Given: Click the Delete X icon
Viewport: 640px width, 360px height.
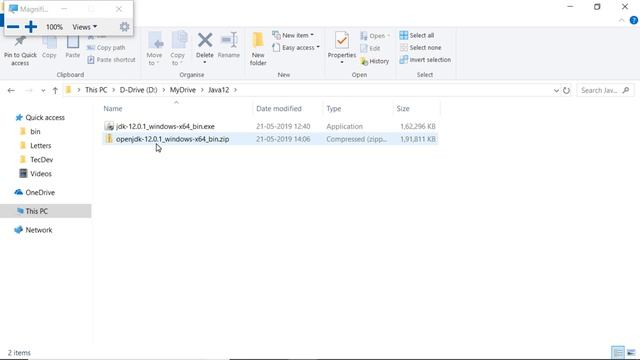Looking at the screenshot, I should pyautogui.click(x=205, y=40).
